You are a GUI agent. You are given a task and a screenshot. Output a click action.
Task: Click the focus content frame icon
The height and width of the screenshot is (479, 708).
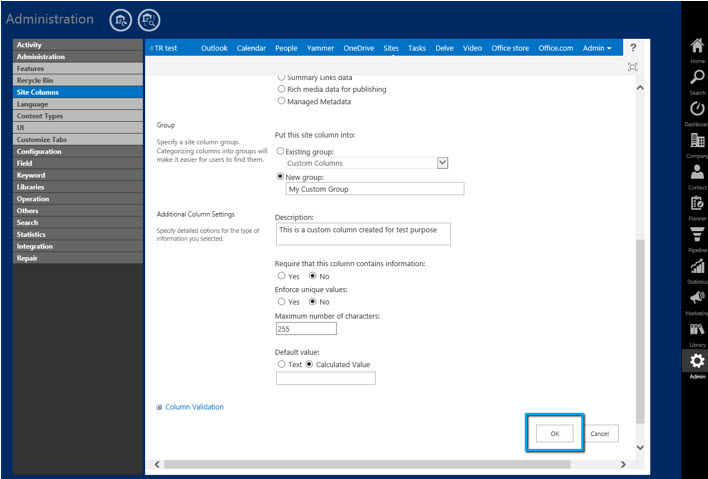coord(633,67)
